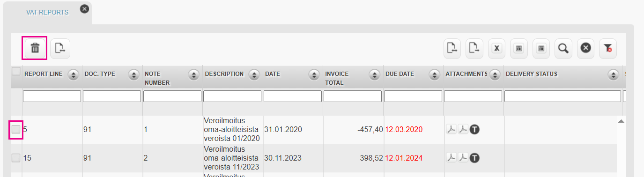This screenshot has height=177, width=644.
Task: Open the magnifying glass search tool
Action: (563, 48)
